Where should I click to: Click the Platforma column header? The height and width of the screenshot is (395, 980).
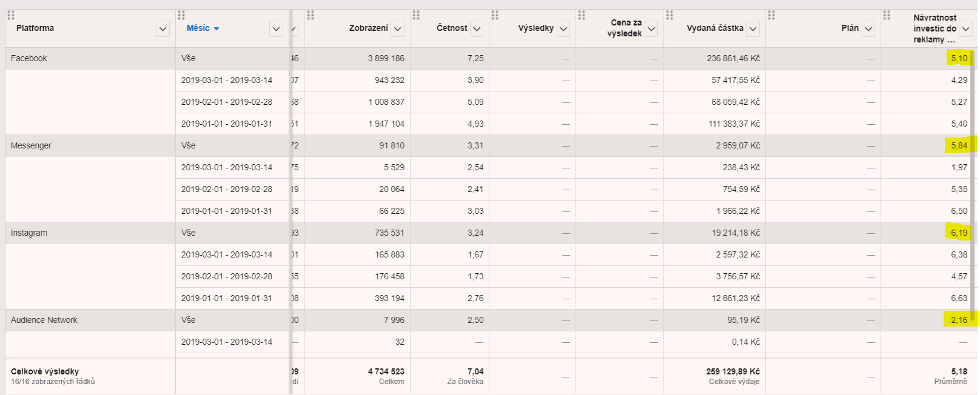(x=35, y=28)
